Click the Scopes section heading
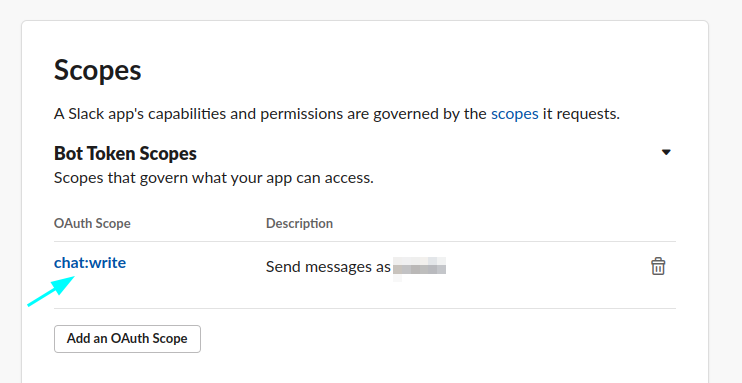742x383 pixels. click(97, 71)
